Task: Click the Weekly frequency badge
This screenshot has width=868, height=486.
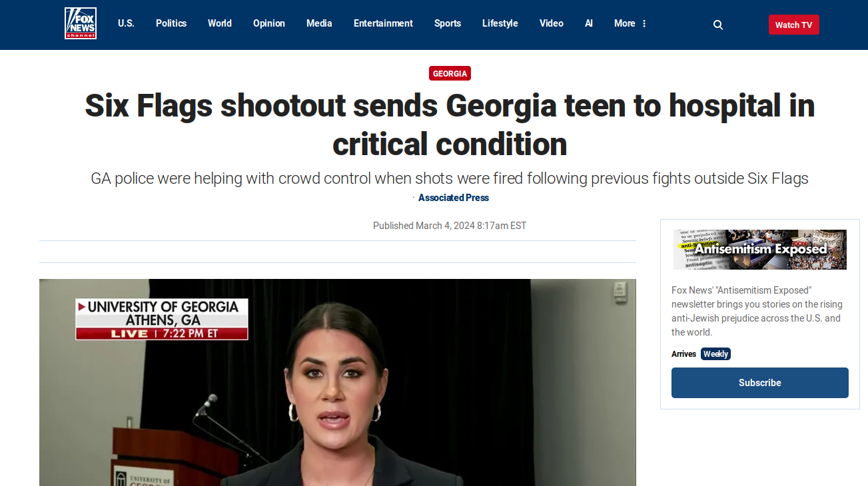Action: [715, 354]
